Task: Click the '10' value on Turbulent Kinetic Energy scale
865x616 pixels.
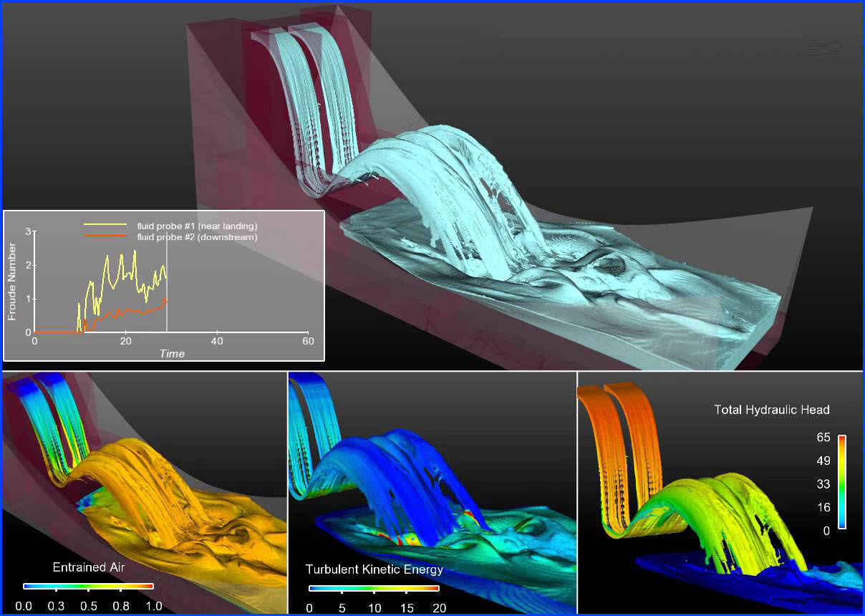Action: click(374, 608)
